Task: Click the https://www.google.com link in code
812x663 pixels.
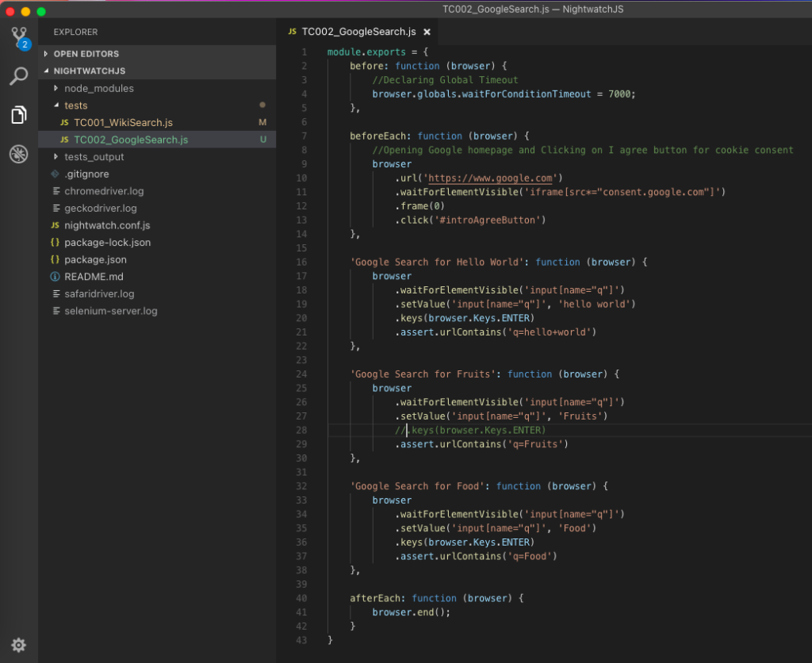Action: coord(490,178)
